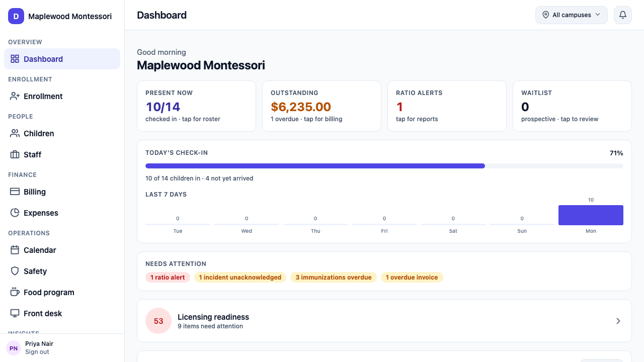Click the Maplewood Montessori sidebar title

(x=70, y=16)
